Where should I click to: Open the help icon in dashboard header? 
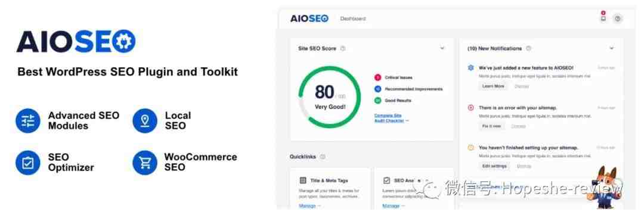(618, 18)
